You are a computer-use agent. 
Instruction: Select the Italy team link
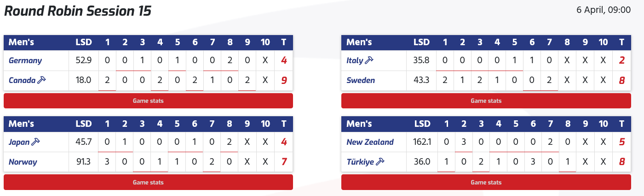[355, 60]
